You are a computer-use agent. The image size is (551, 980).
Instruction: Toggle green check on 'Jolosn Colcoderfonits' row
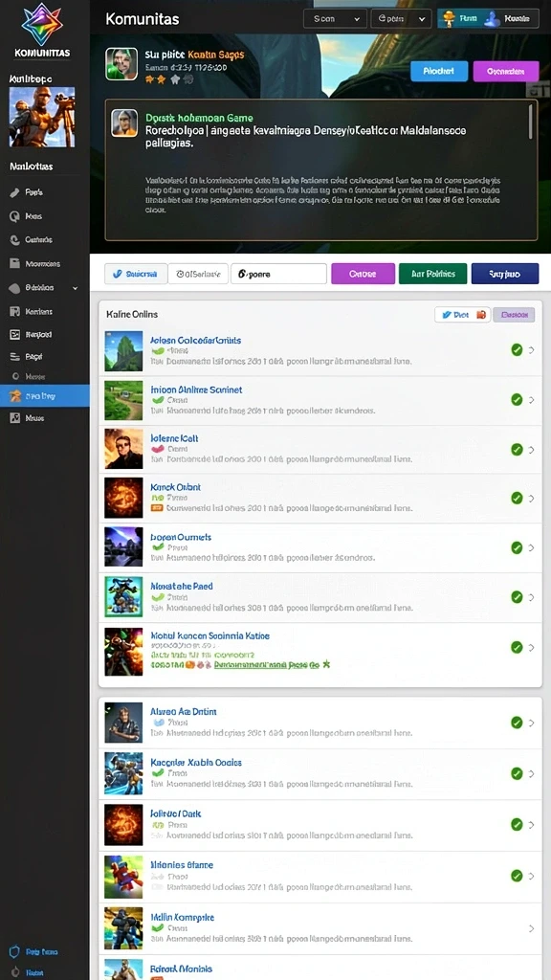coord(517,350)
